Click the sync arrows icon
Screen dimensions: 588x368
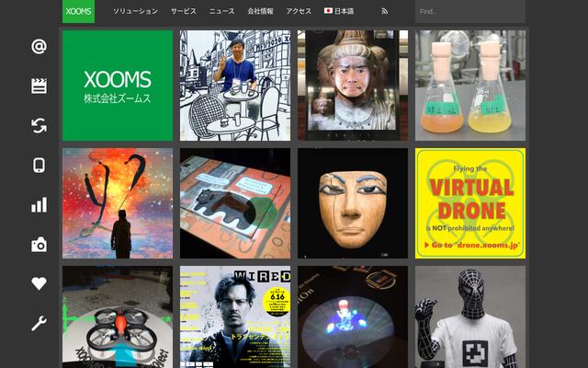(39, 126)
